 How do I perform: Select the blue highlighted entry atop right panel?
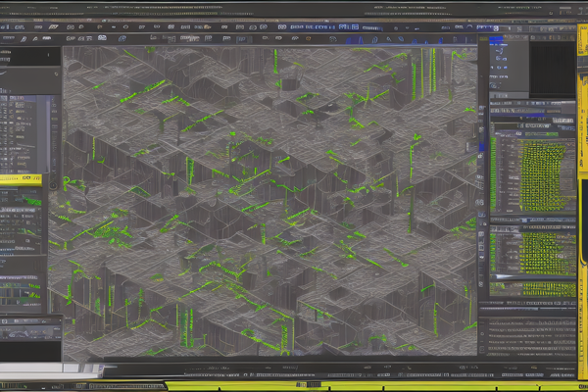[496, 39]
